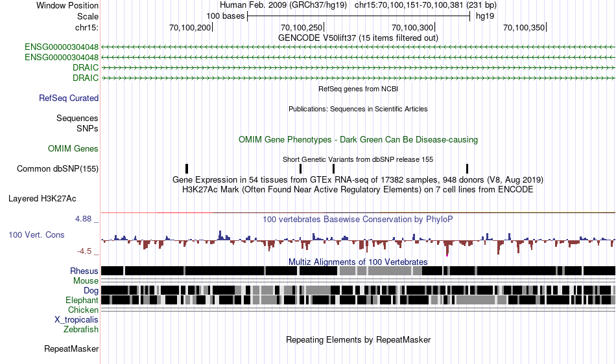Screen dimensions: 616x364
Task: Click the Rhesus alignment block track
Action: coord(358,271)
